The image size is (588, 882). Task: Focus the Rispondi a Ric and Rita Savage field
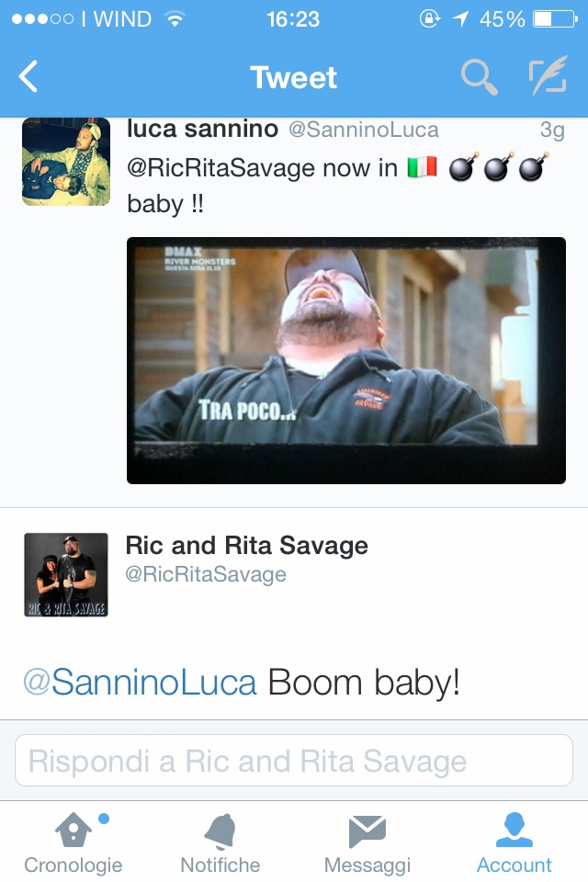[x=294, y=760]
